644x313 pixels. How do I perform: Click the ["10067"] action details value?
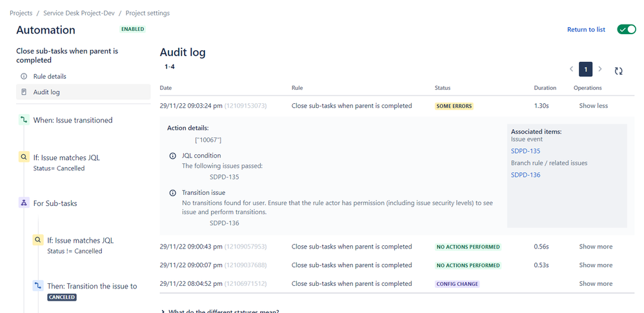(x=208, y=140)
